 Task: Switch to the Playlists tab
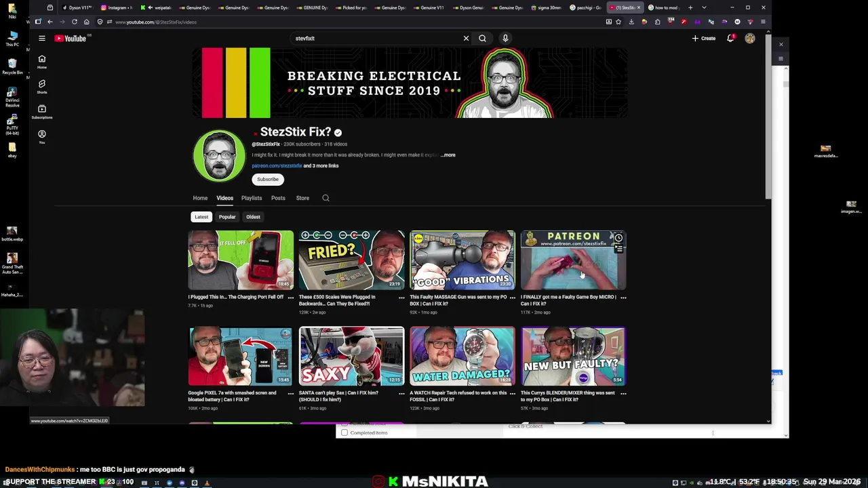pos(252,198)
